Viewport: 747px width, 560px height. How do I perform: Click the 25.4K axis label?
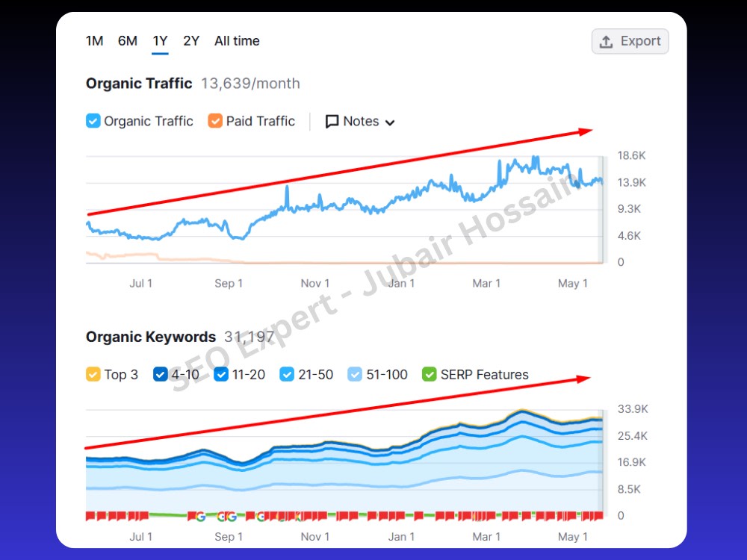(x=633, y=436)
